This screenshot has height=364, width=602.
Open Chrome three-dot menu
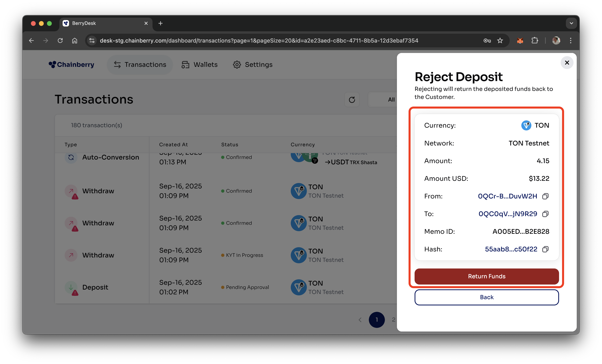click(x=570, y=41)
